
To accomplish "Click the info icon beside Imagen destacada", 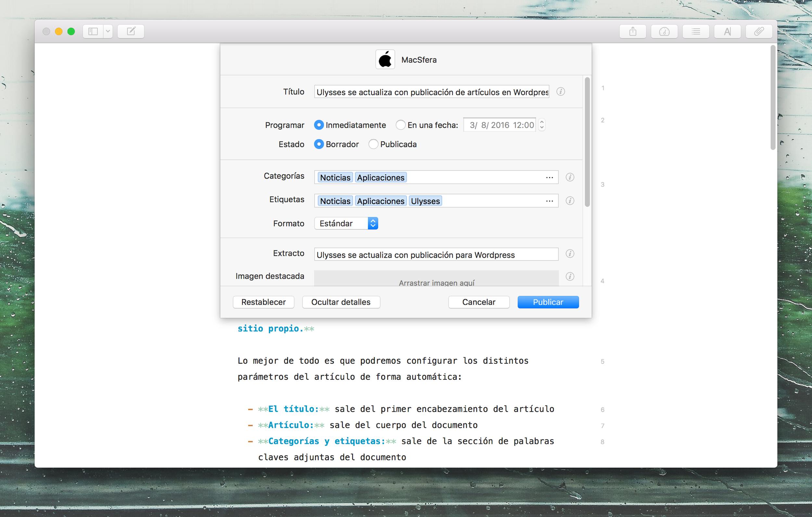I will click(x=570, y=277).
